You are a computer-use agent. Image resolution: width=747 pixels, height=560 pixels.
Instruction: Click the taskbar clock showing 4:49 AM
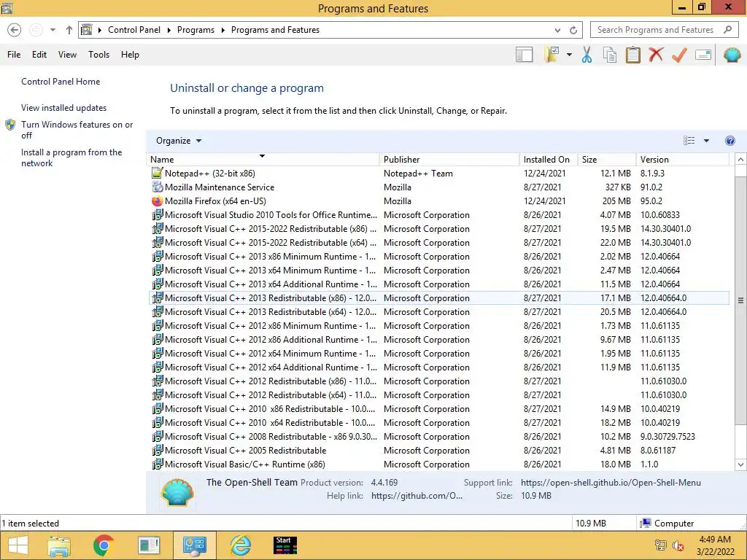point(715,545)
